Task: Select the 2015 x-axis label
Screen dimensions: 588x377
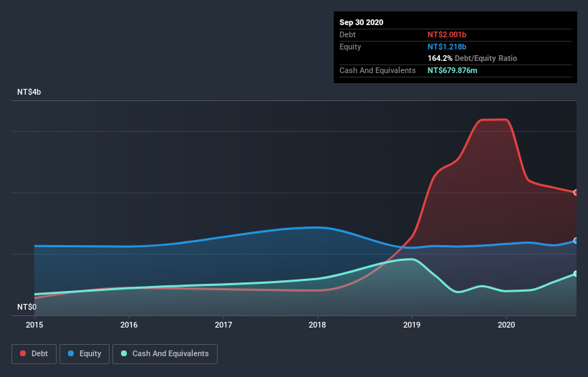Action: pyautogui.click(x=34, y=325)
